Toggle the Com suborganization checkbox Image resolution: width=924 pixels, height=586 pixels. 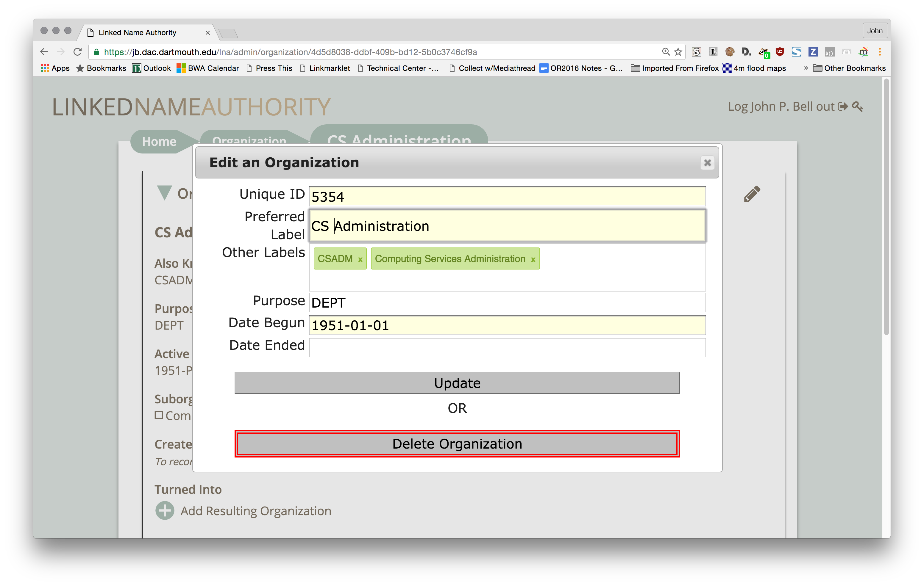158,415
